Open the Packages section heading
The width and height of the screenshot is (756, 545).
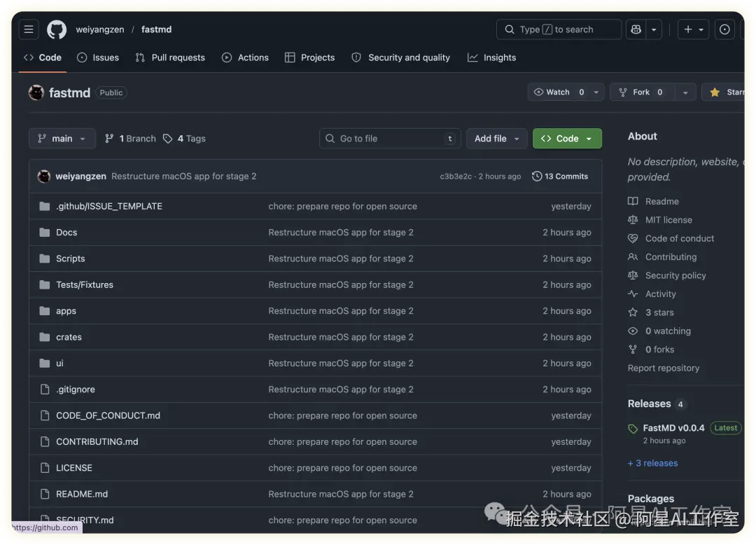point(651,499)
